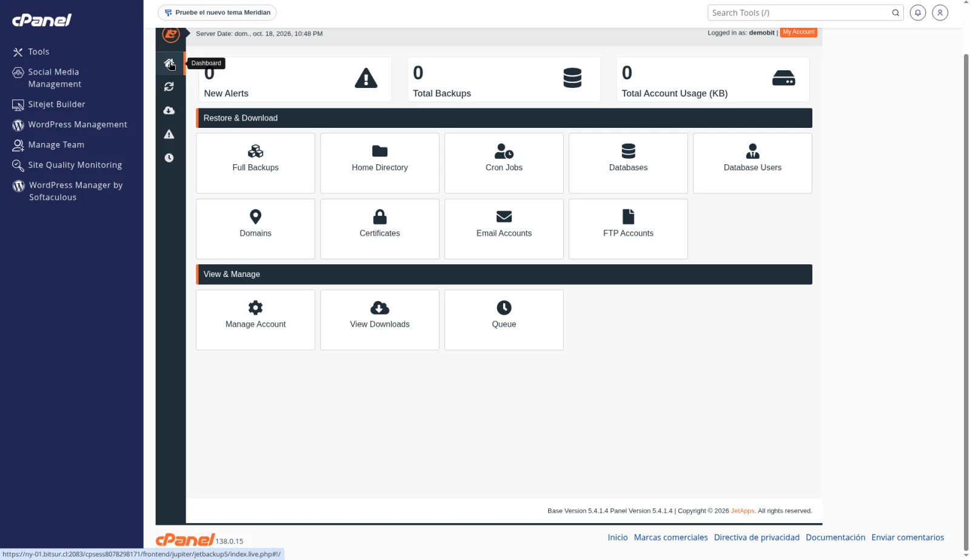Viewport: 970px width, 560px height.
Task: Open Databases restore tile
Action: tap(628, 163)
